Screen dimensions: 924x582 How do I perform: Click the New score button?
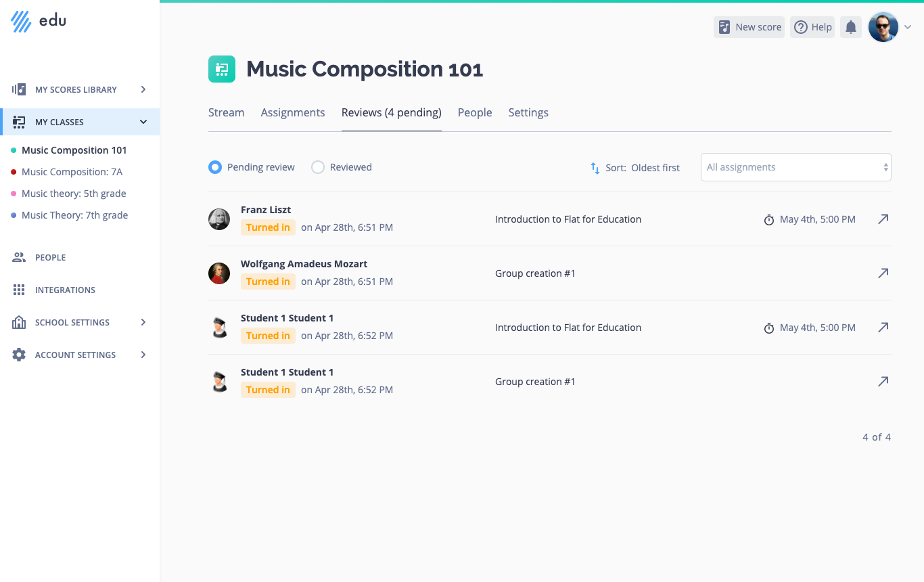click(x=749, y=27)
